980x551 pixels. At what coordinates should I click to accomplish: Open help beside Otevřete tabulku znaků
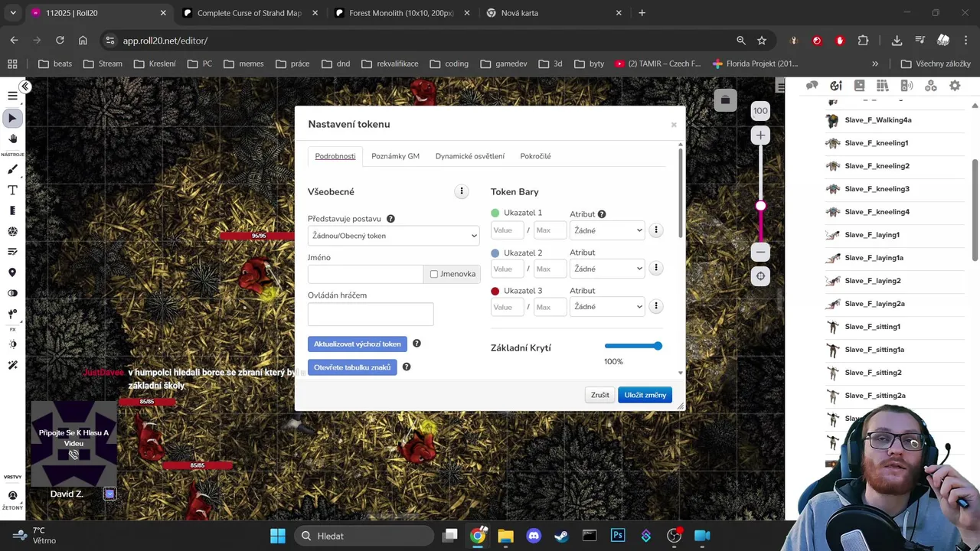click(x=407, y=367)
